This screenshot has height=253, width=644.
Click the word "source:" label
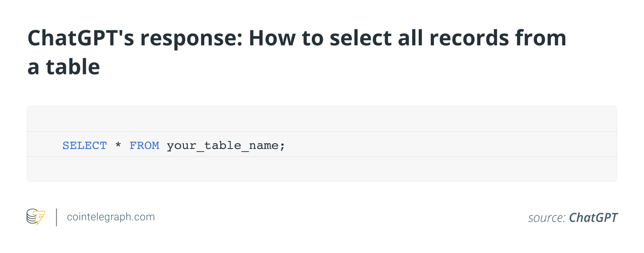coord(546,217)
